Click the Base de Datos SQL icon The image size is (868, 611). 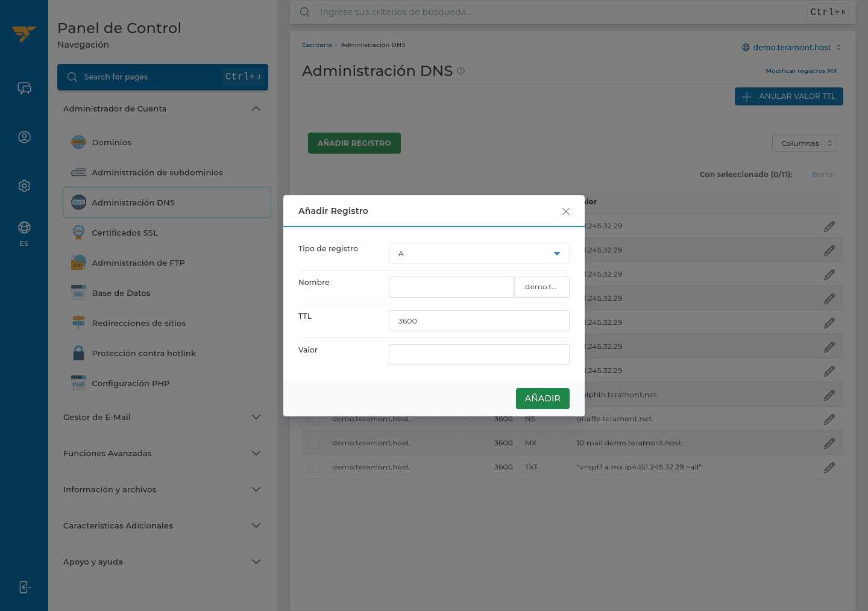(x=78, y=293)
